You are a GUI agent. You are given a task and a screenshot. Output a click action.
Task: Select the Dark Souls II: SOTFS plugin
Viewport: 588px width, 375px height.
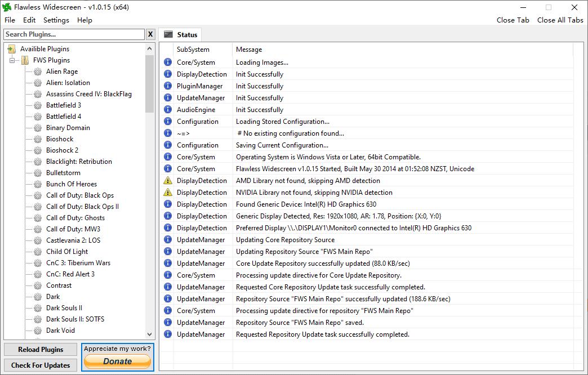[x=75, y=319]
